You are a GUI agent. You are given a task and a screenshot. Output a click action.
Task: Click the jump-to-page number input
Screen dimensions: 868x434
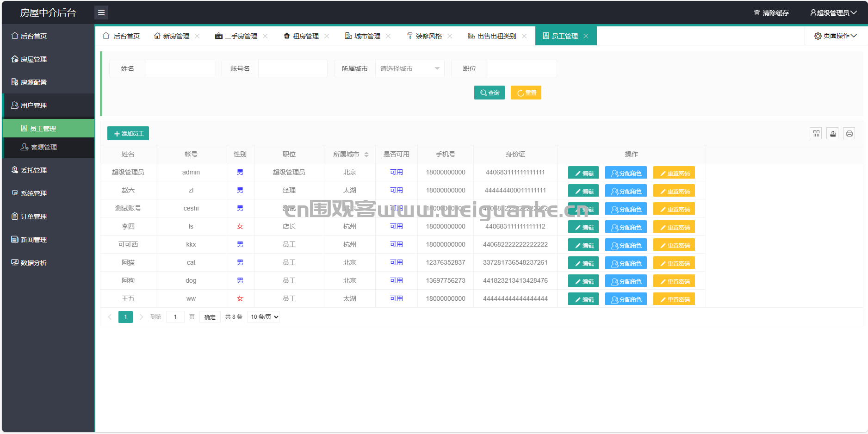point(175,317)
